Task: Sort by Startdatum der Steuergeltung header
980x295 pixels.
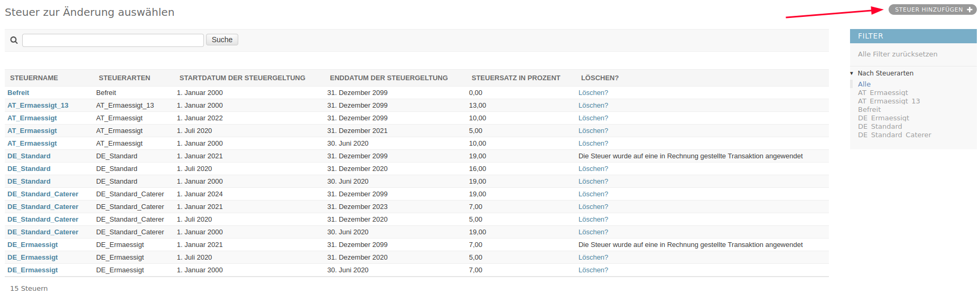Action: coord(242,78)
